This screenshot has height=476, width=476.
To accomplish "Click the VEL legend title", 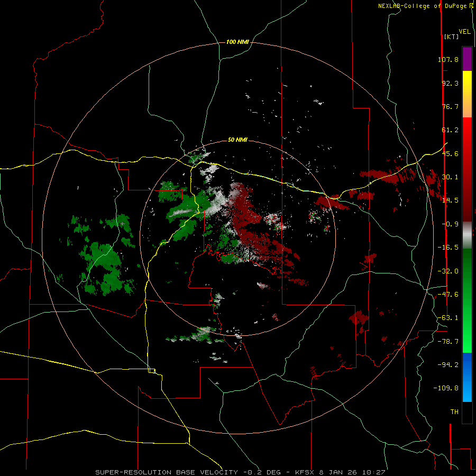I will coord(464,32).
